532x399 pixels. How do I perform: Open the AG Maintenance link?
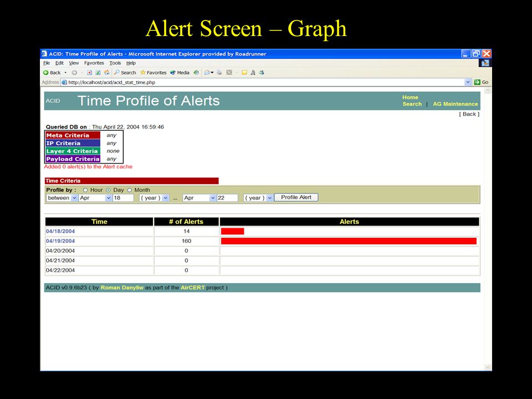pyautogui.click(x=456, y=104)
